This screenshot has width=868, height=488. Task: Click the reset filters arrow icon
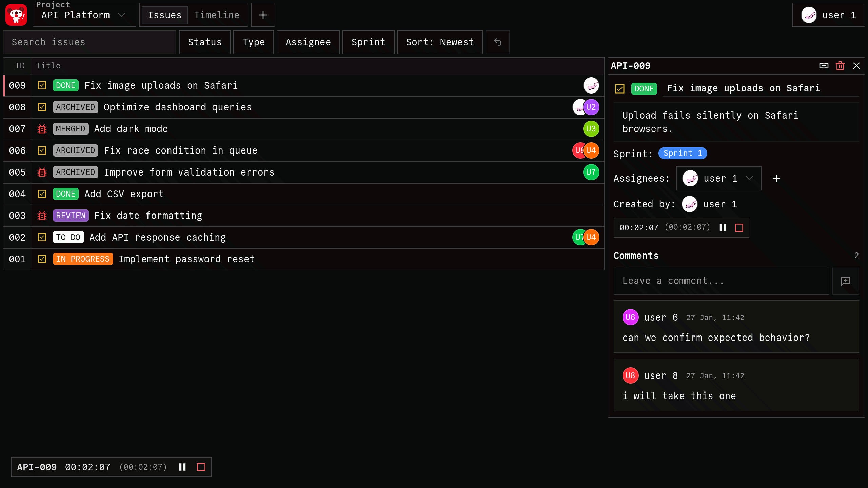point(497,42)
